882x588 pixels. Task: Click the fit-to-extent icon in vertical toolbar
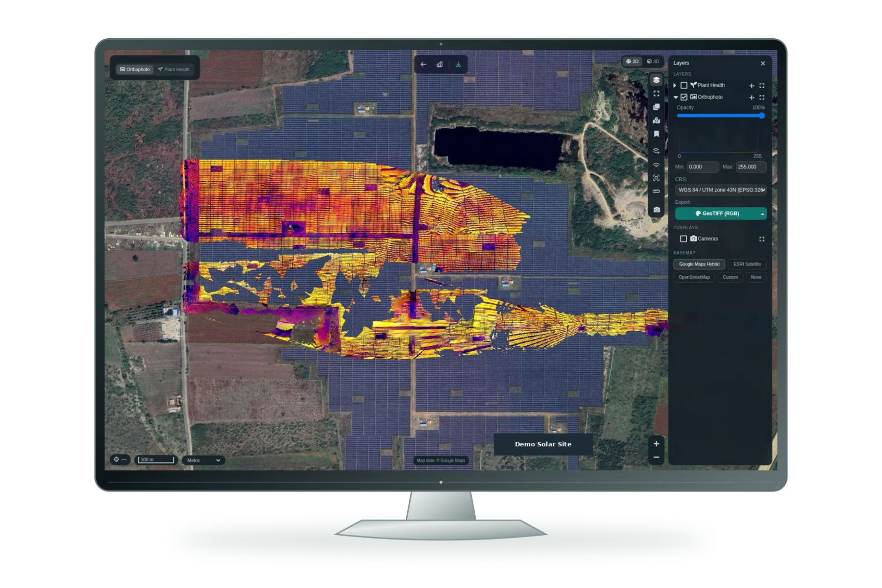pyautogui.click(x=656, y=94)
